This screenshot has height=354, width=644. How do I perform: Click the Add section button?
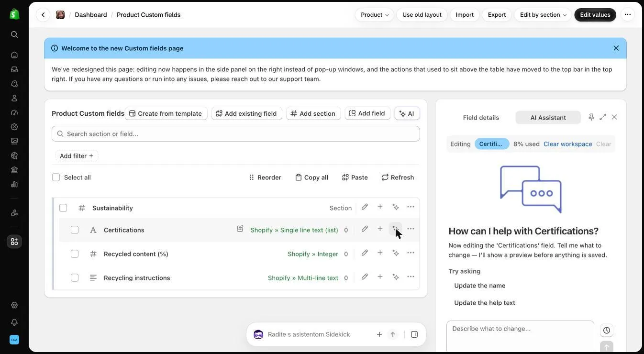[313, 113]
